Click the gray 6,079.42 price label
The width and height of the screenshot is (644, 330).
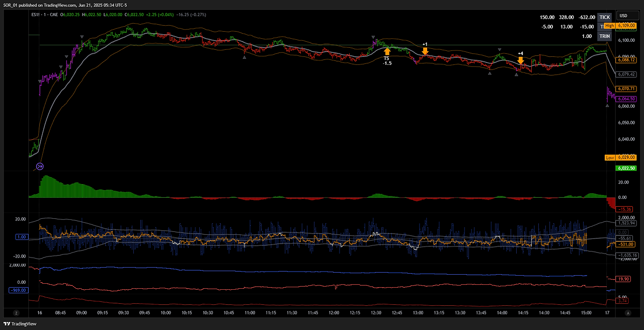pyautogui.click(x=626, y=74)
